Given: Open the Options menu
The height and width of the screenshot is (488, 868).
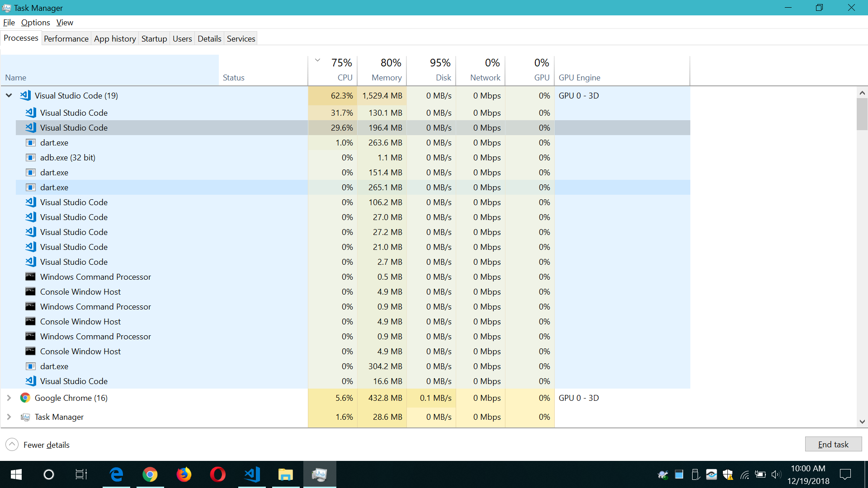Looking at the screenshot, I should tap(35, 23).
